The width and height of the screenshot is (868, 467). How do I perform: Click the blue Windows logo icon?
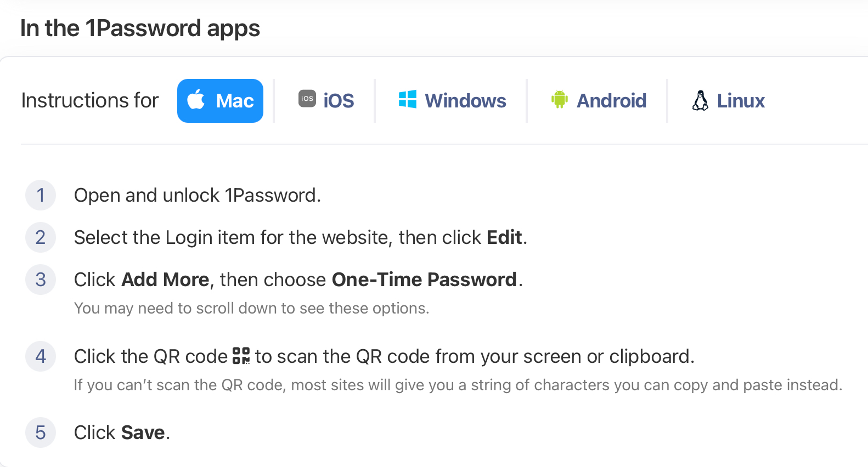(408, 99)
